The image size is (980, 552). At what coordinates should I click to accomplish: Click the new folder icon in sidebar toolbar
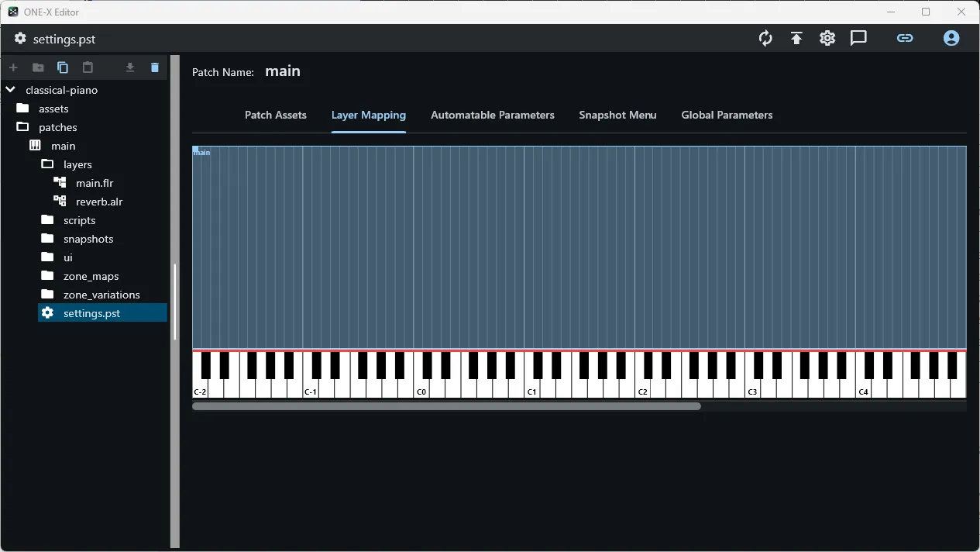38,67
